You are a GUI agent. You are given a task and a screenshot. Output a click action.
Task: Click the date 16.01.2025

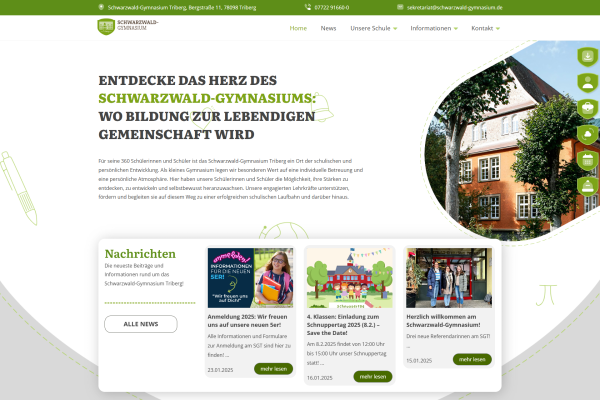point(320,378)
